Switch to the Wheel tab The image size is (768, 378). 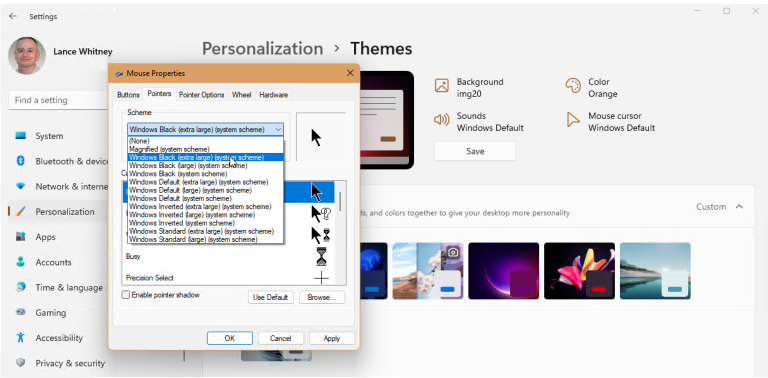coord(241,94)
